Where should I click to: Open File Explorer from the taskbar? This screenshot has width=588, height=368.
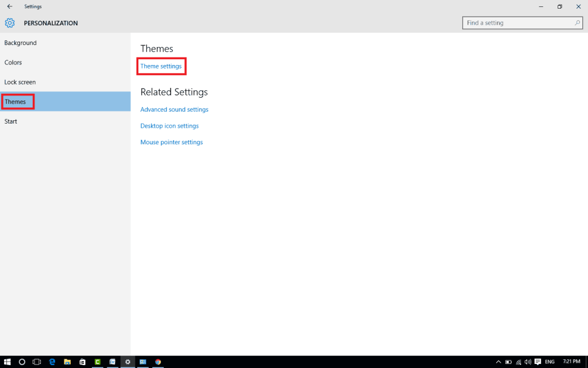click(x=67, y=362)
